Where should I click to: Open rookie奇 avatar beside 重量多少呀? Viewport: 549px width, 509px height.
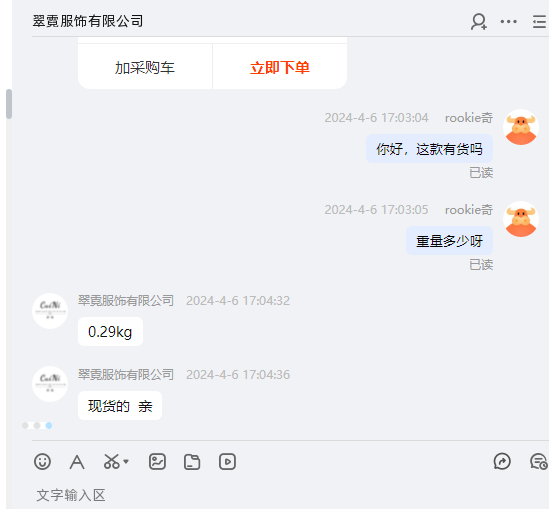coord(521,219)
